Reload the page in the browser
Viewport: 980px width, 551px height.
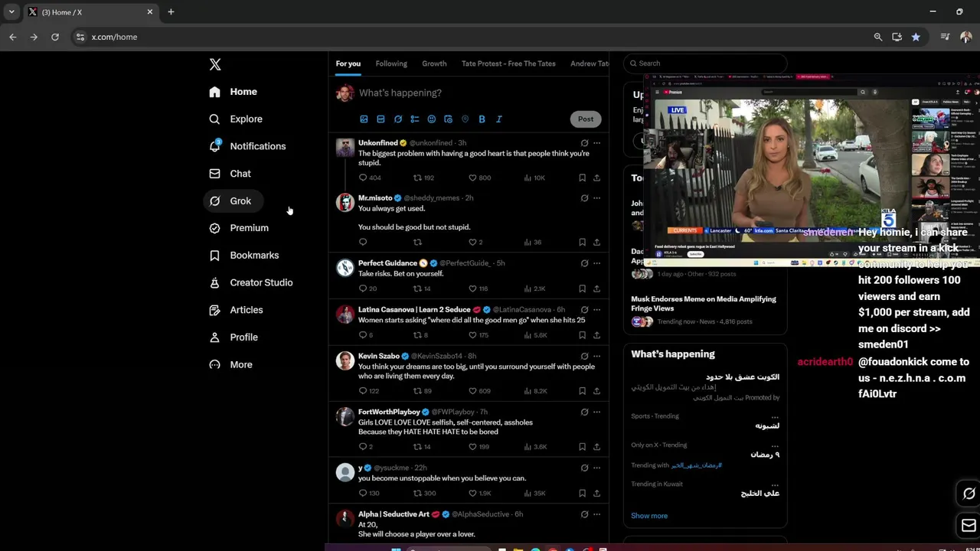click(x=55, y=37)
